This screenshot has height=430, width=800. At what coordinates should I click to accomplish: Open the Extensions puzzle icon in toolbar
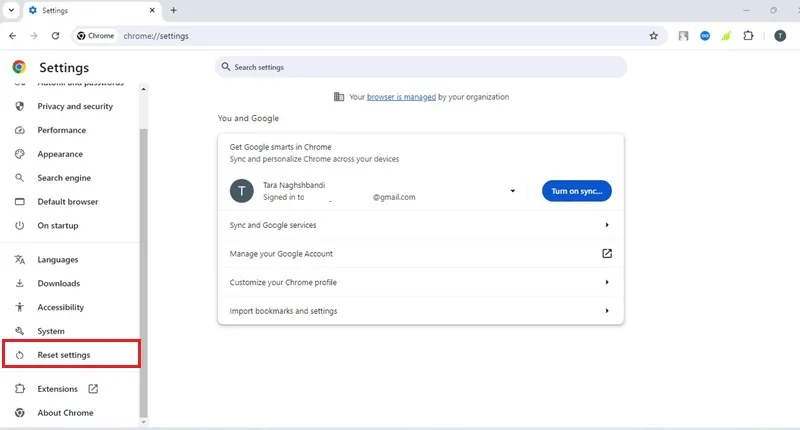coord(748,36)
